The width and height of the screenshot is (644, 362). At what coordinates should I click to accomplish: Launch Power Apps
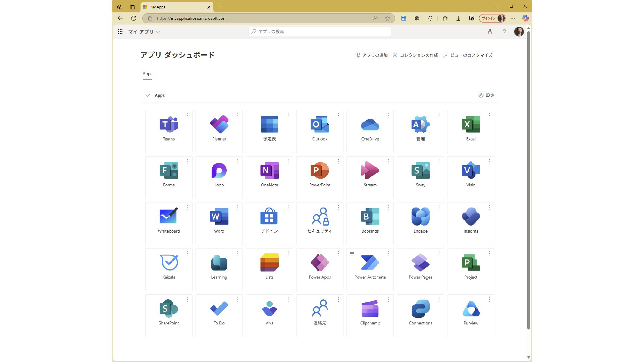320,270
